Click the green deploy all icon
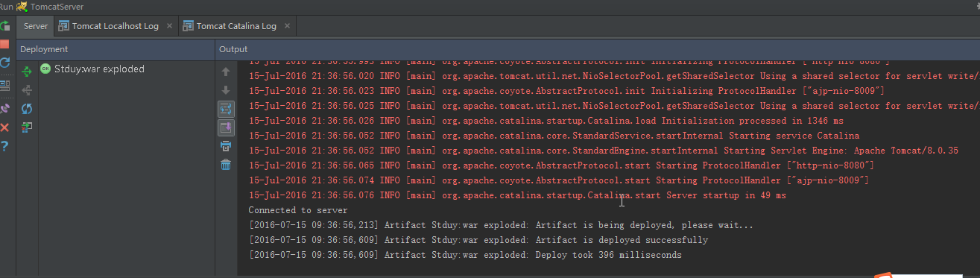Viewport: 980px width, 278px height. (27, 71)
